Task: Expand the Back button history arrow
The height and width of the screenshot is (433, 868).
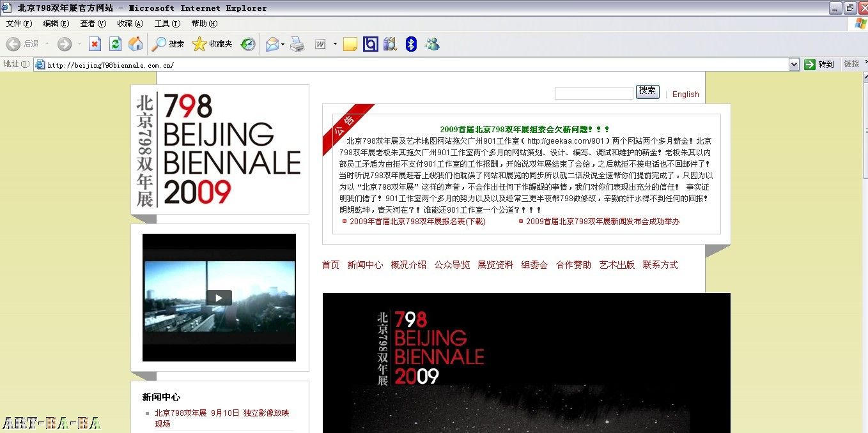Action: click(47, 44)
